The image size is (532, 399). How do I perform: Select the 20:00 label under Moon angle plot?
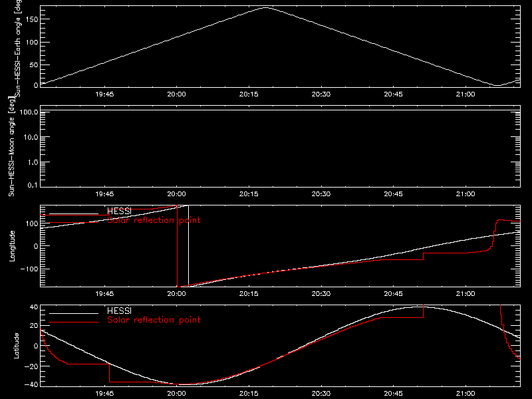click(x=176, y=194)
